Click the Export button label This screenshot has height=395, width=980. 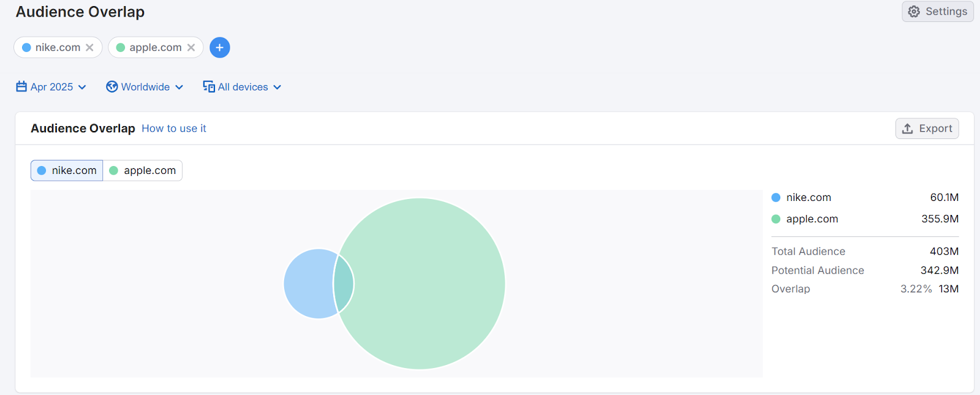[x=935, y=129]
